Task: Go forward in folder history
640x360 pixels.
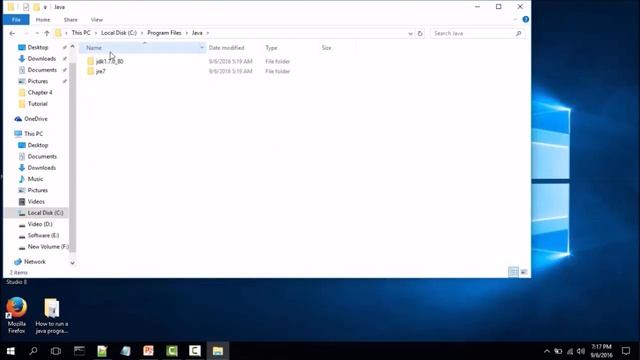Action: coord(26,33)
